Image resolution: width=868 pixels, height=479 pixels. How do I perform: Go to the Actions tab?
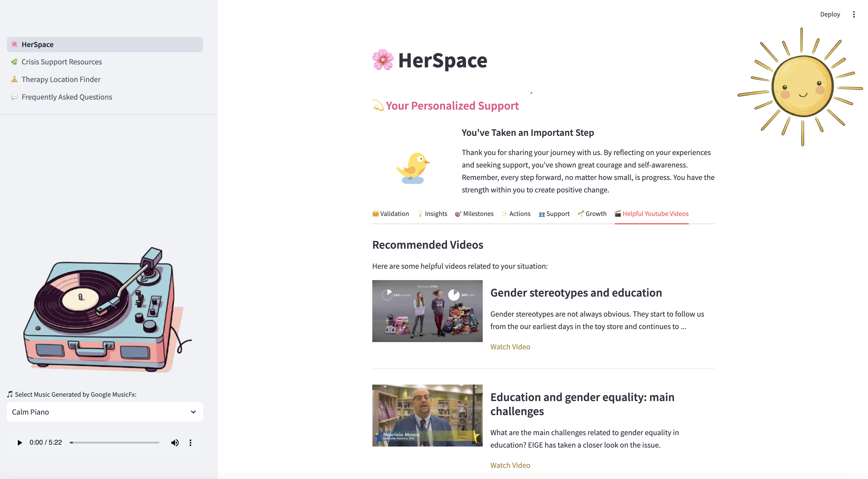[x=516, y=214]
